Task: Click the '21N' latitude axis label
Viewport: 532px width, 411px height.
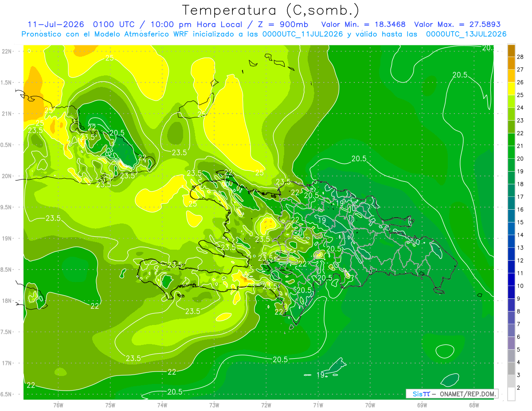Action: tap(7, 114)
